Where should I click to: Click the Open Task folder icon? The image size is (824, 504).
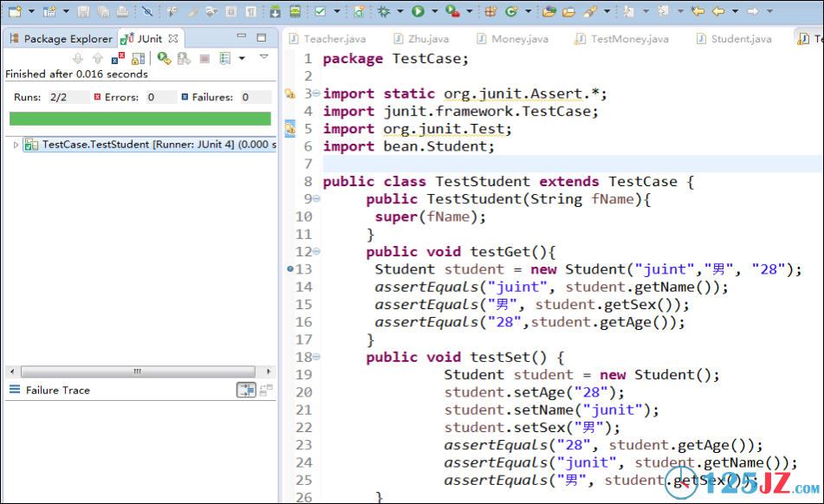coord(568,11)
